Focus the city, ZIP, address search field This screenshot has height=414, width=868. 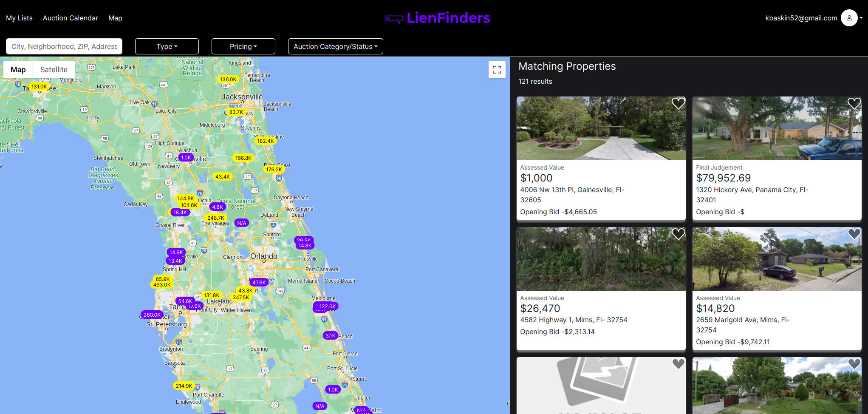pos(64,46)
